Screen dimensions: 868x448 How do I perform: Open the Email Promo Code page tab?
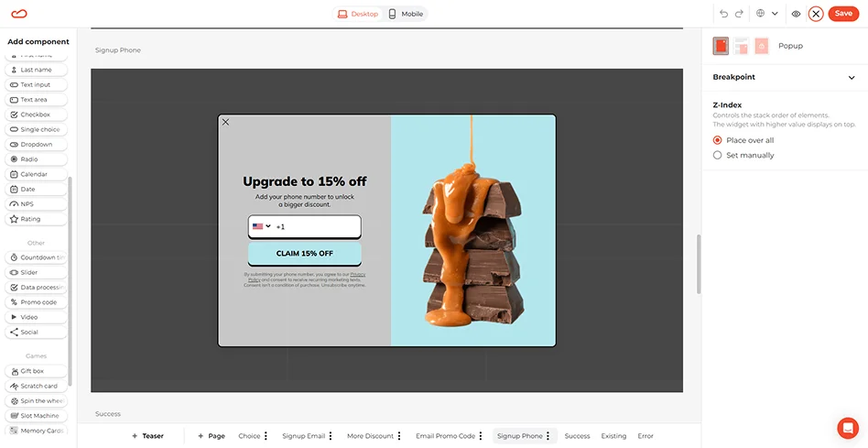pos(445,436)
